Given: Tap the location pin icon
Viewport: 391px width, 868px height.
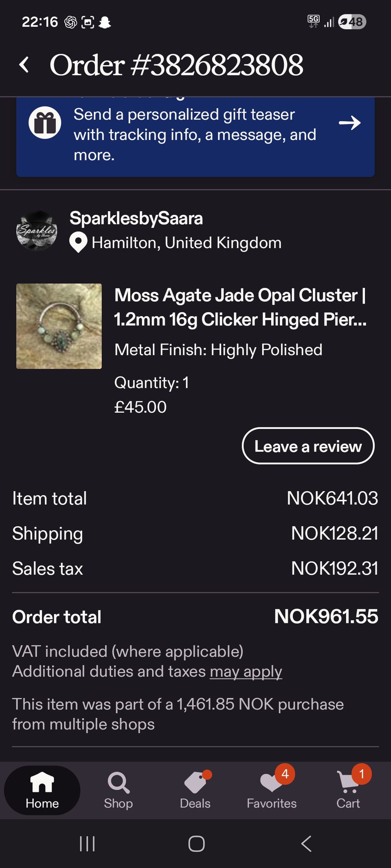Looking at the screenshot, I should point(78,242).
